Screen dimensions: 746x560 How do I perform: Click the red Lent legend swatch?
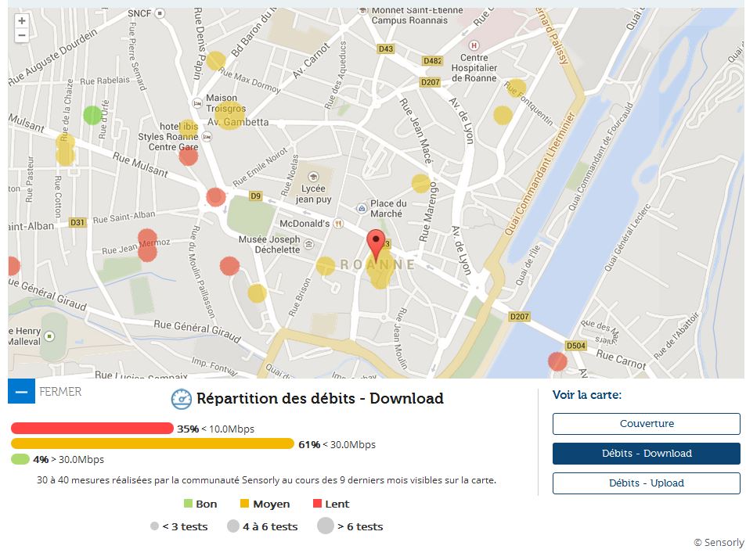(x=318, y=504)
